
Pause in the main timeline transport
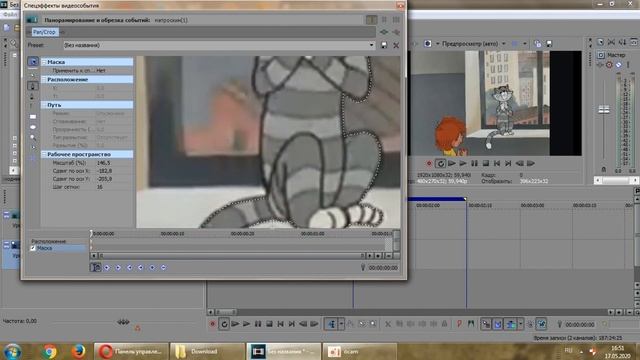point(258,324)
